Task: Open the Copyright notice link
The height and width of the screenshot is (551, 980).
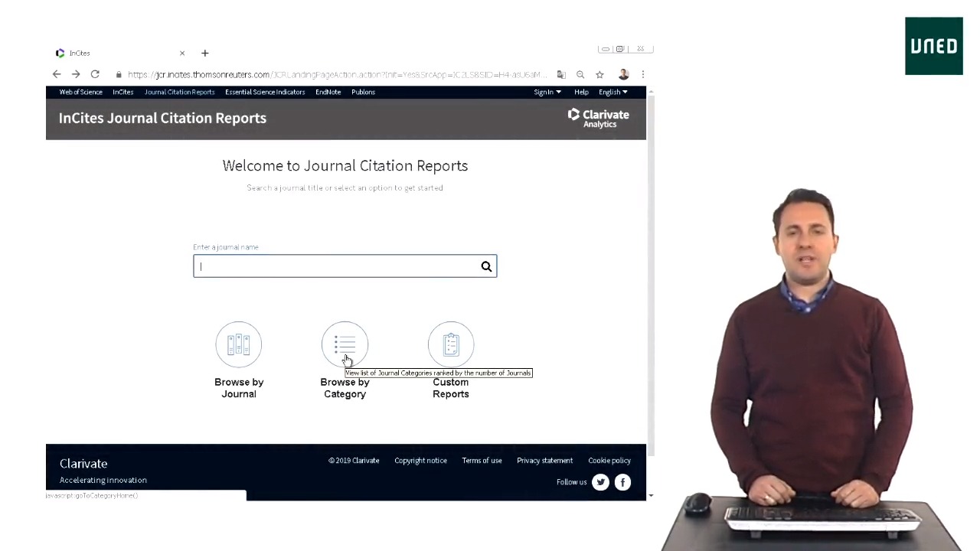Action: (x=420, y=461)
